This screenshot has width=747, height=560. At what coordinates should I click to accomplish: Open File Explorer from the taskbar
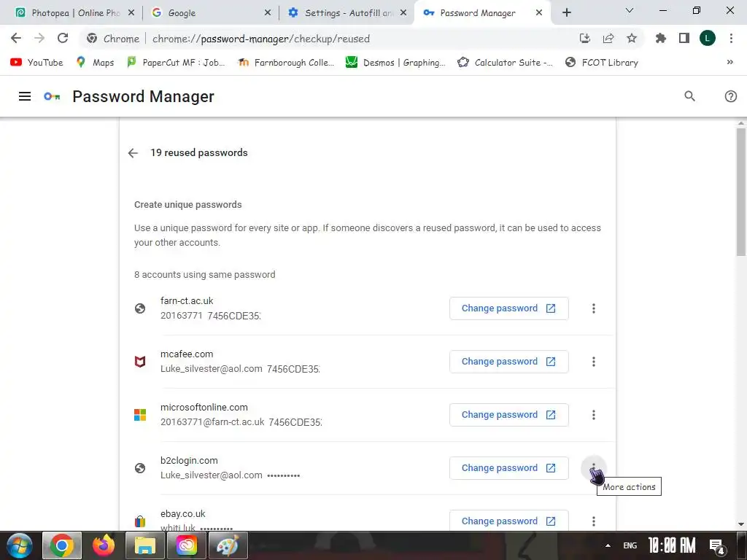pyautogui.click(x=145, y=545)
